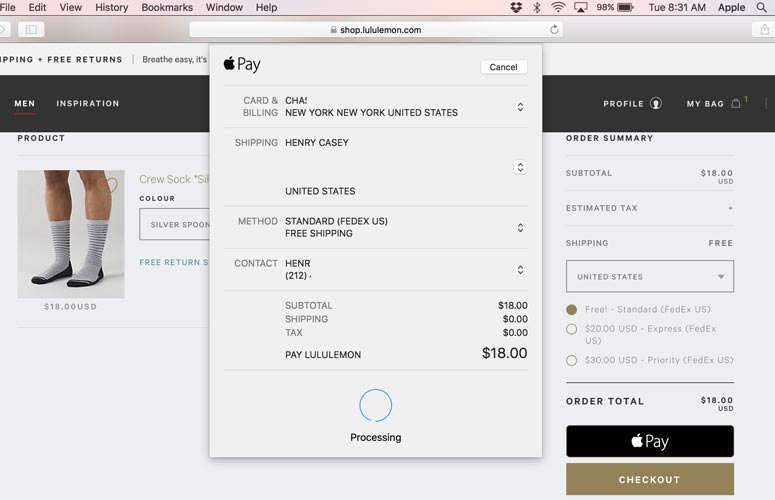Open the United States shipping country dropdown
This screenshot has height=500, width=775.
tap(650, 277)
